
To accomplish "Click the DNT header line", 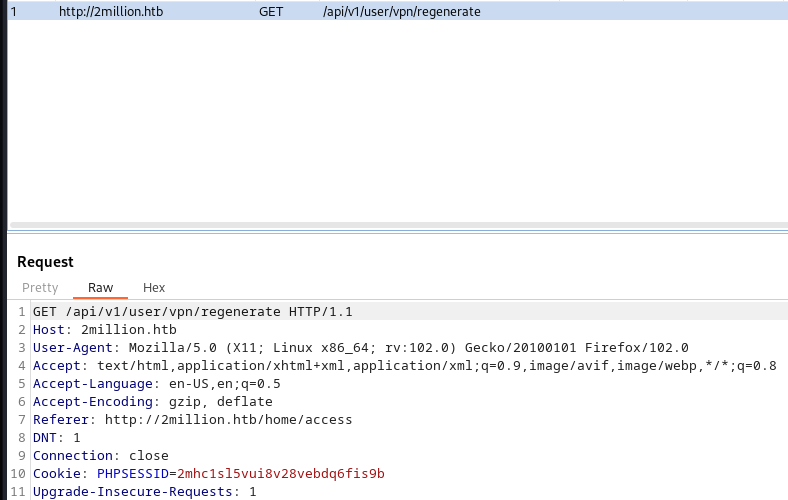I will click(x=56, y=438).
